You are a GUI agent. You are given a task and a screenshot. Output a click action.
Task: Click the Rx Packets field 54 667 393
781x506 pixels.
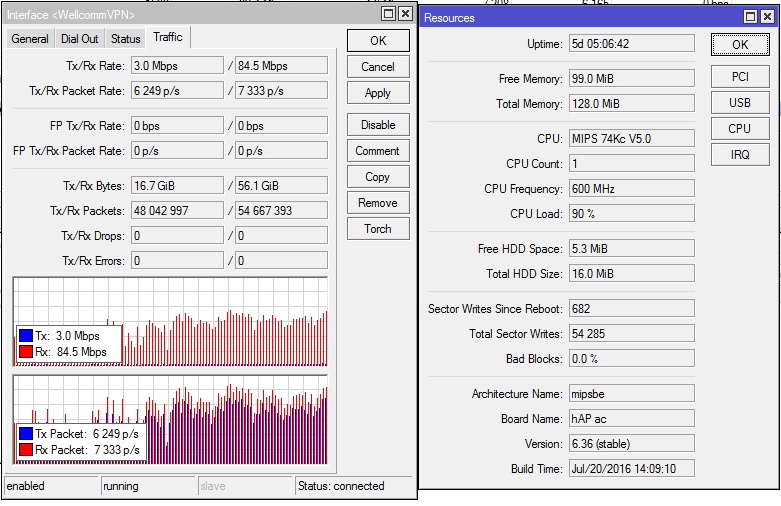(x=281, y=211)
